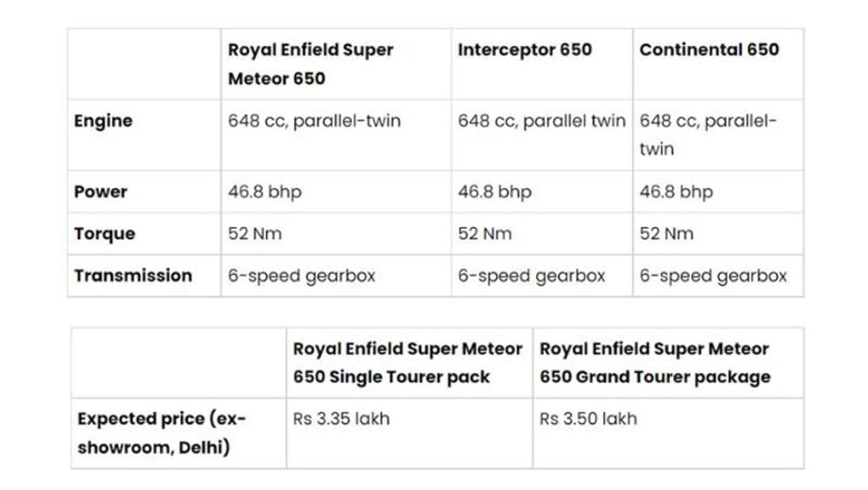Click the Royal Enfield Super Meteor 650 header
The image size is (868, 490).
[x=311, y=64]
